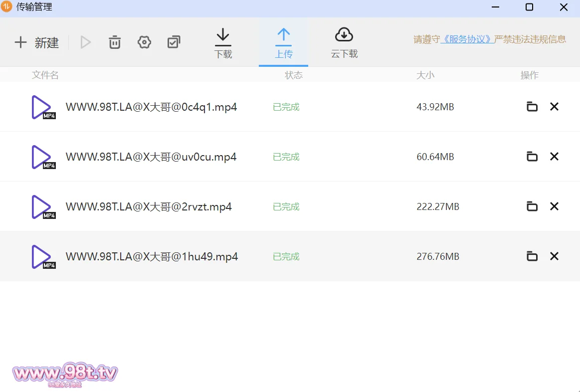This screenshot has height=392, width=580.
Task: Click the start/play toolbar icon
Action: (x=86, y=43)
